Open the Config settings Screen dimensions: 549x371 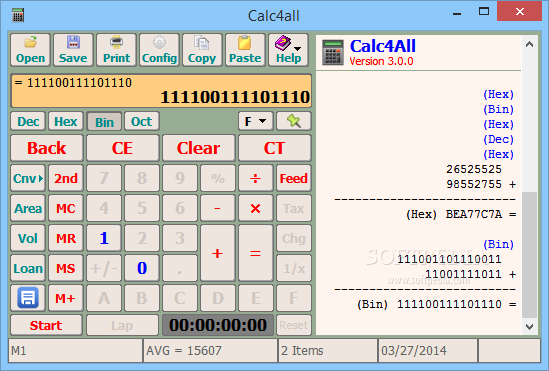(x=159, y=50)
